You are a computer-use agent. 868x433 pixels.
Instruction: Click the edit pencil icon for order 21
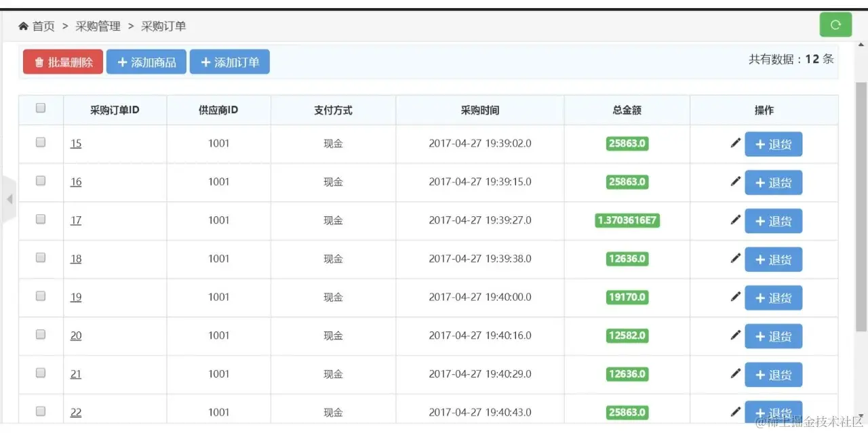click(735, 374)
